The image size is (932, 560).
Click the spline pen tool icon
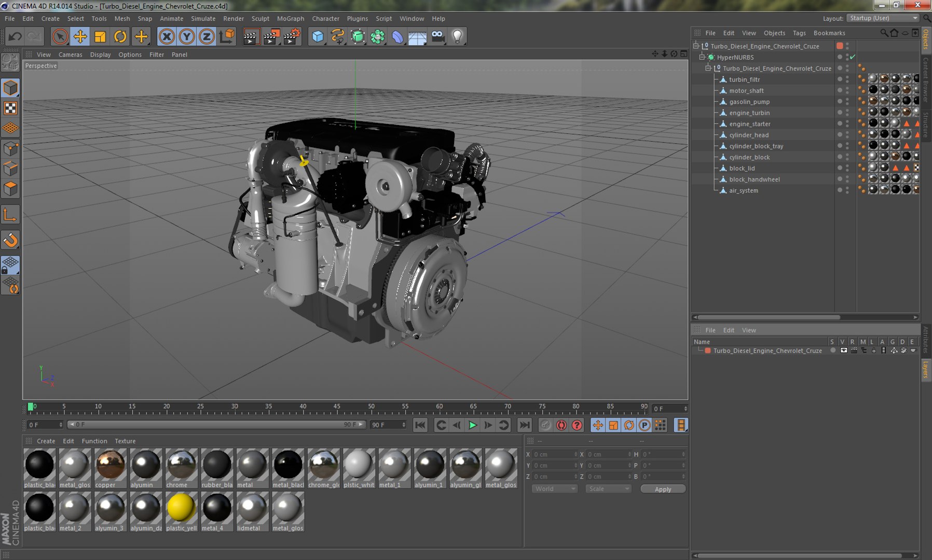[x=338, y=36]
